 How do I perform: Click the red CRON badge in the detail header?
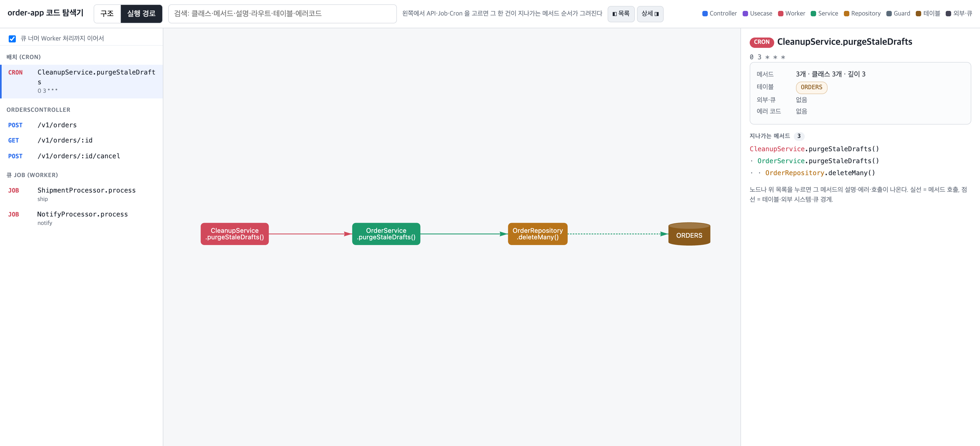[x=761, y=42]
